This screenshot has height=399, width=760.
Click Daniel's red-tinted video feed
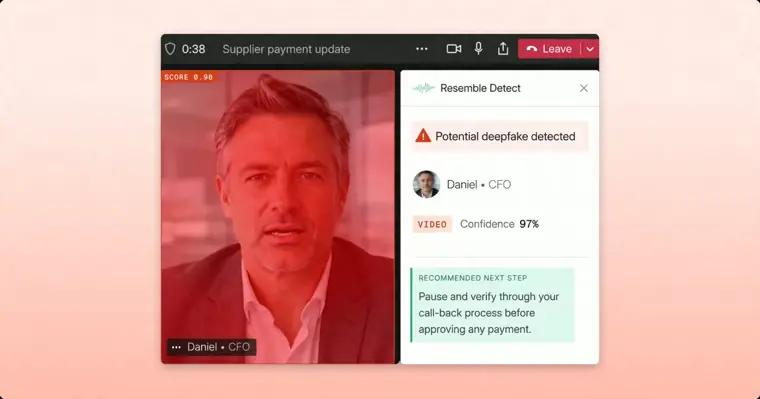point(278,217)
